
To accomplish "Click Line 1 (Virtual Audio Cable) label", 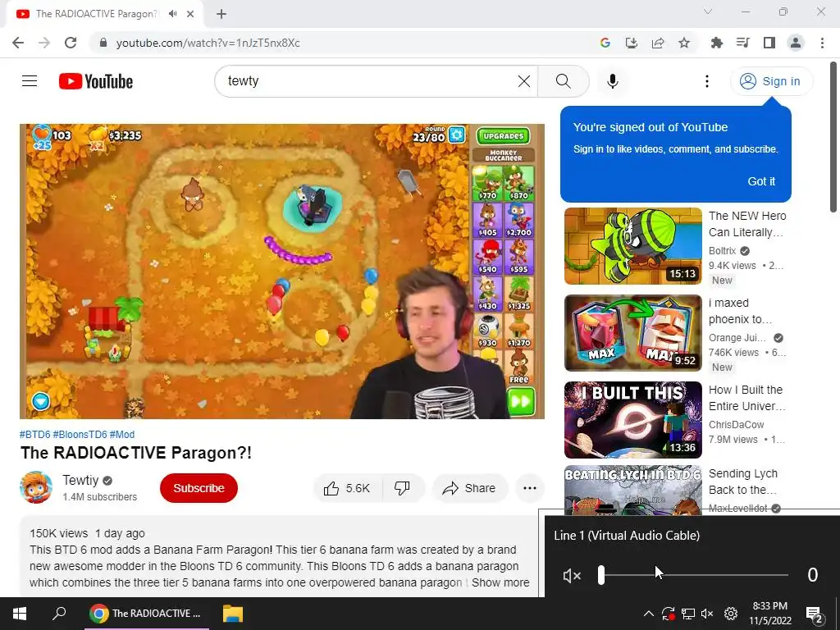I will click(627, 535).
